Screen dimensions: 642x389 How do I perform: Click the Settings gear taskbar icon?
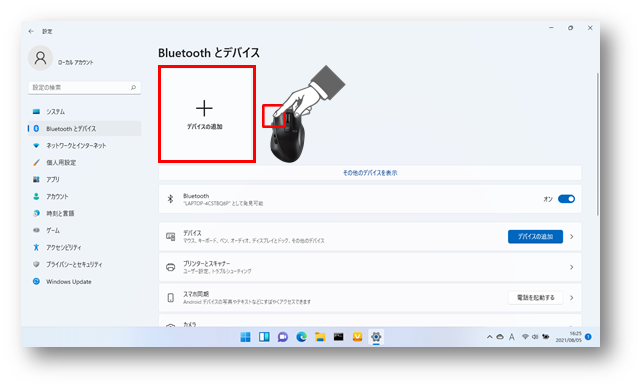point(376,337)
